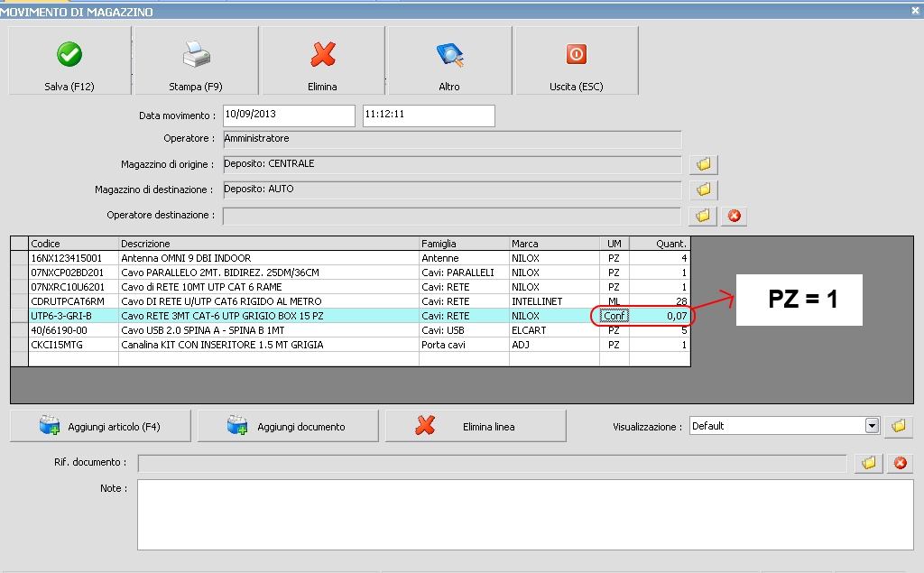Click inside the Note text area
The image size is (924, 573).
[523, 514]
